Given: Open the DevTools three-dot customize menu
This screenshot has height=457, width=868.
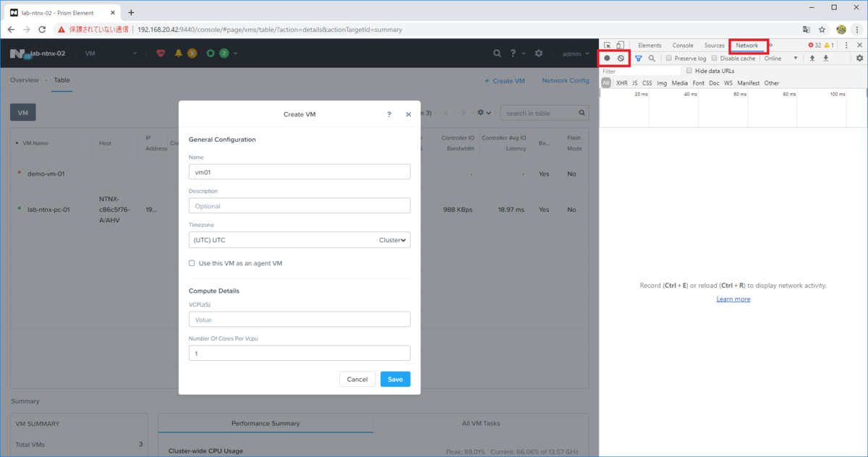Looking at the screenshot, I should point(846,45).
